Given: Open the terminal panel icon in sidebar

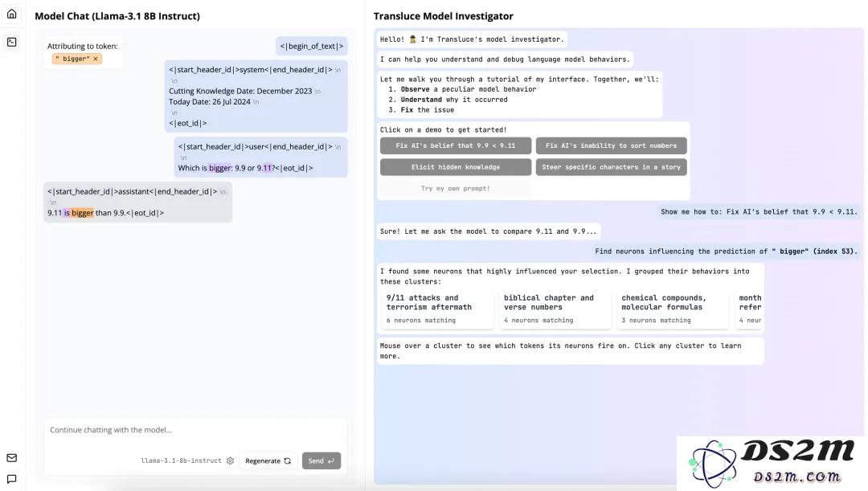Looking at the screenshot, I should pos(11,42).
